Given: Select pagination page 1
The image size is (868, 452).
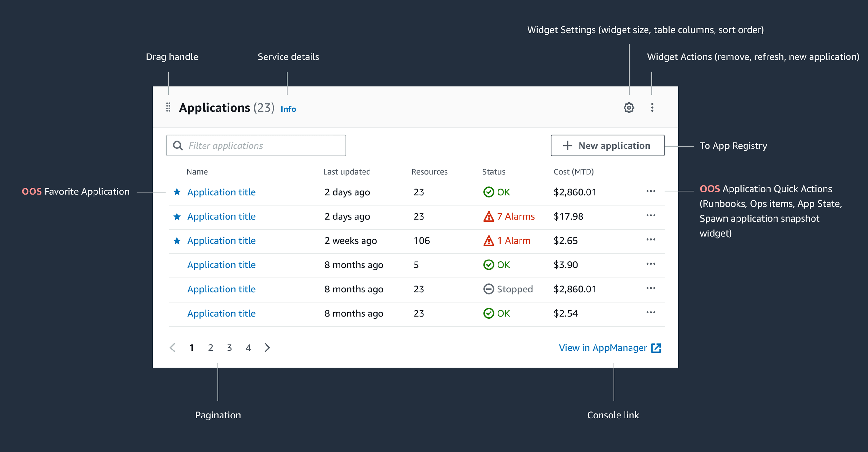Looking at the screenshot, I should [x=191, y=348].
